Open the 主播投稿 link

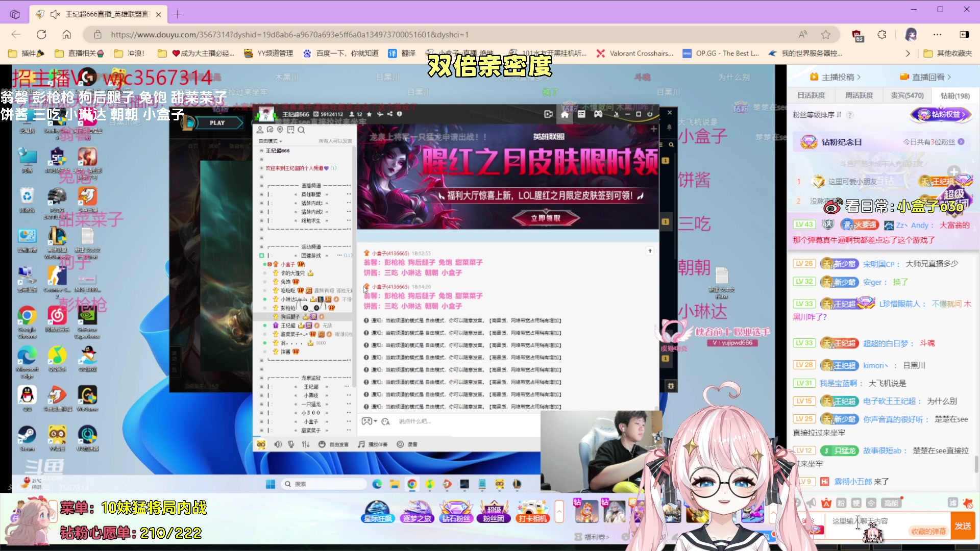coord(836,77)
